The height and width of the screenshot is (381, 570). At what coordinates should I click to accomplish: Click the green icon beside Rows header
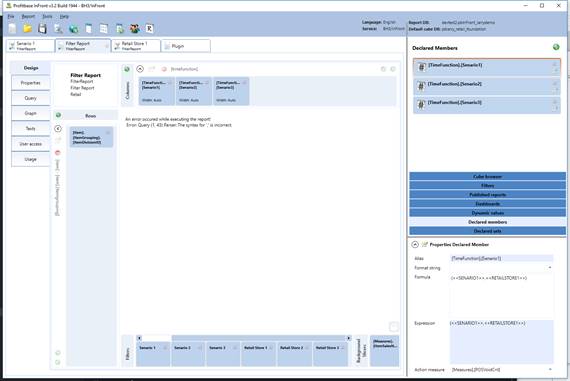(x=58, y=115)
